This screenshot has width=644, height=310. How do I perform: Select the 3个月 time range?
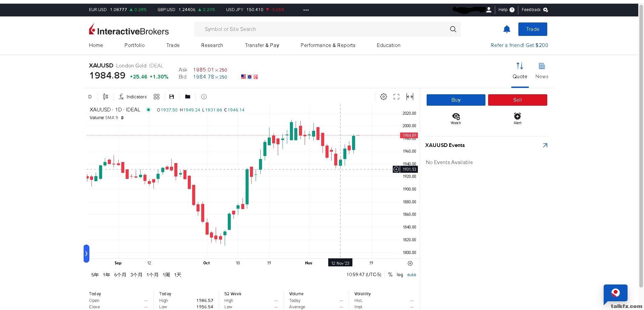tap(136, 275)
